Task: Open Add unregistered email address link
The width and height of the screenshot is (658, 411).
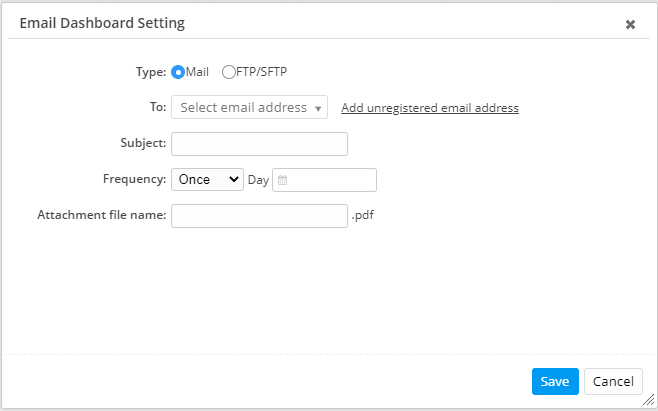Action: point(430,108)
